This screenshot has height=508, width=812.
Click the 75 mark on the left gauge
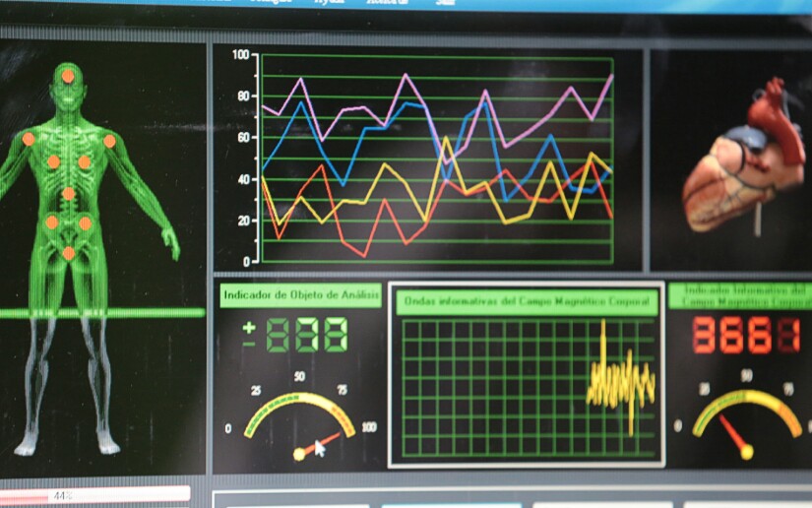(342, 390)
